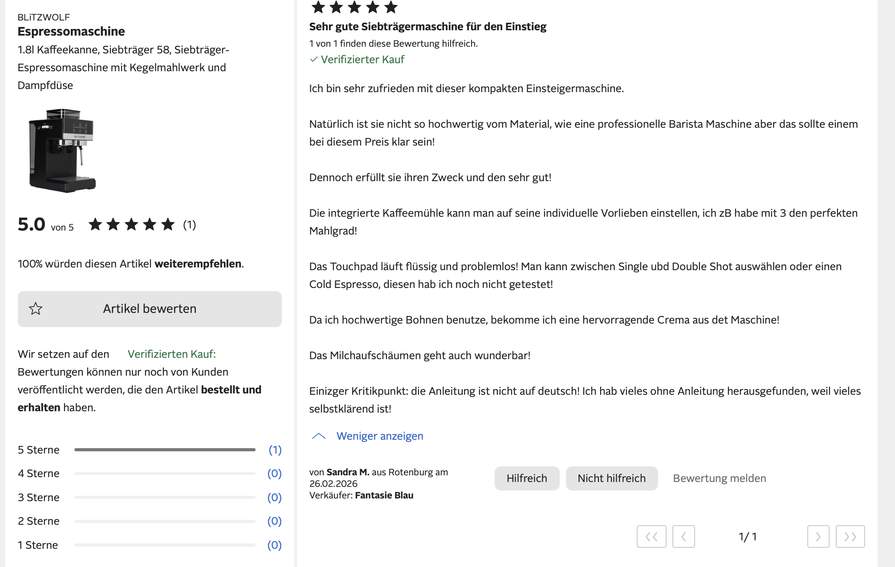
Task: Click the review's five-star rating at top
Action: click(354, 7)
